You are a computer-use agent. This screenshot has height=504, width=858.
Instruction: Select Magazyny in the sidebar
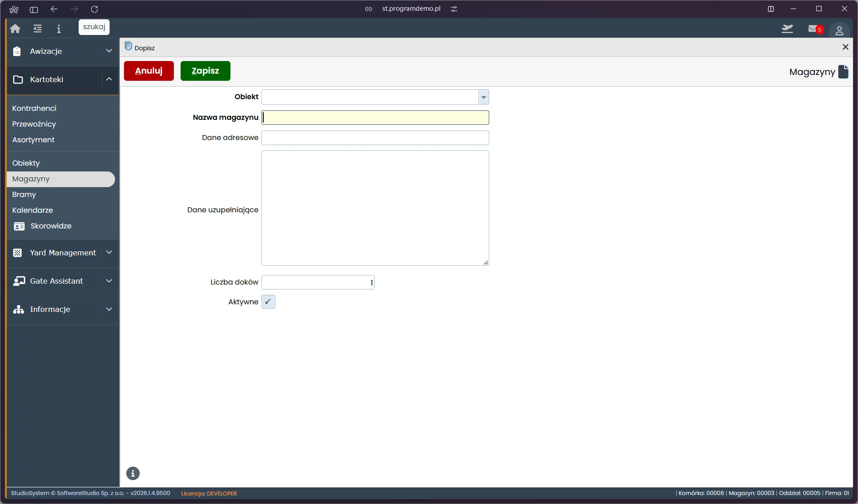[x=61, y=179]
